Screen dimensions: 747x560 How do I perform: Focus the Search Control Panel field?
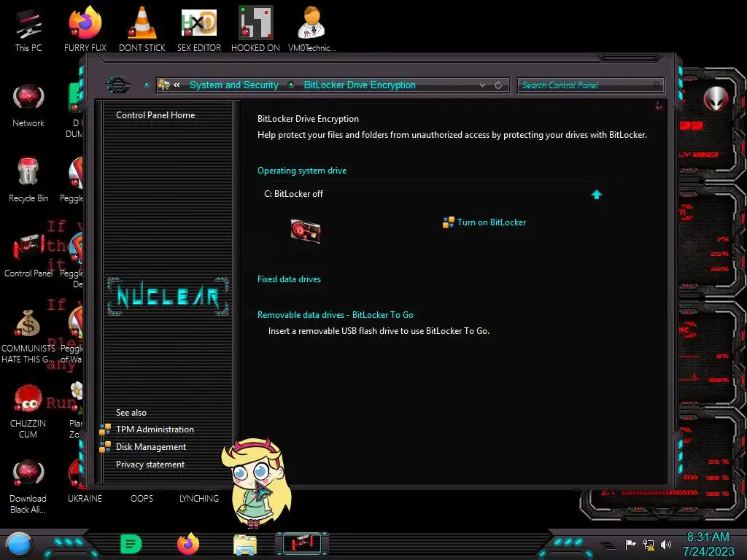pos(589,85)
